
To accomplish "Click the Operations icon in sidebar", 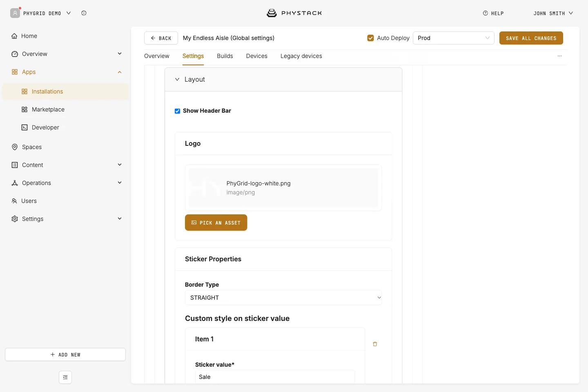I will pyautogui.click(x=15, y=183).
